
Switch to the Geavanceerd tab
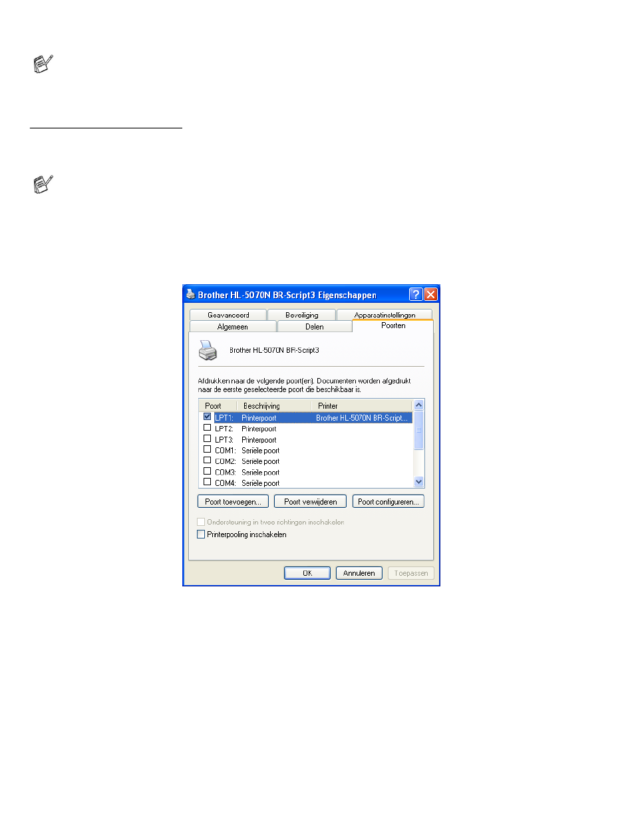228,315
